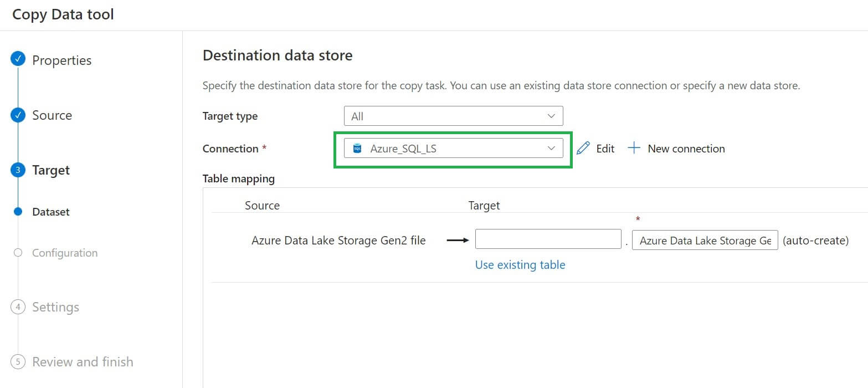Image resolution: width=868 pixels, height=388 pixels.
Task: Click the SQL database icon in Connection field
Action: pos(357,149)
